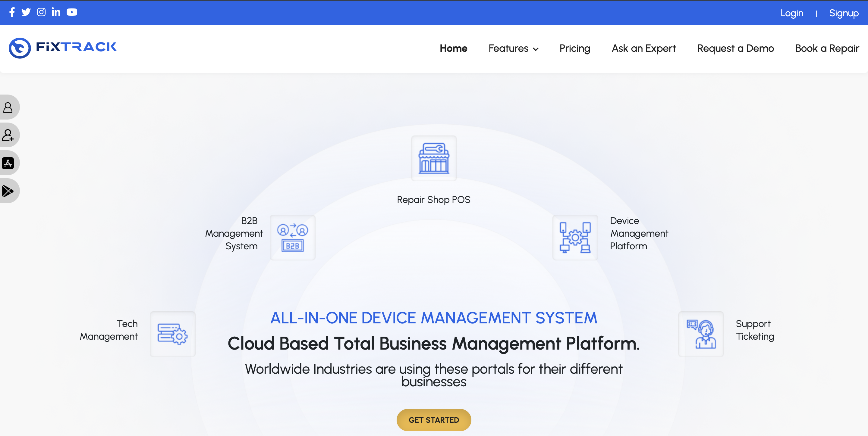Click the FixTrack logo
The width and height of the screenshot is (868, 436).
click(63, 48)
